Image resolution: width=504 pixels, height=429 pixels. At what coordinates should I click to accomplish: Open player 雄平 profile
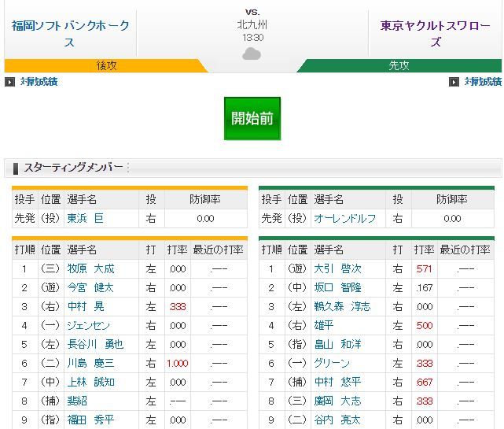tap(324, 326)
